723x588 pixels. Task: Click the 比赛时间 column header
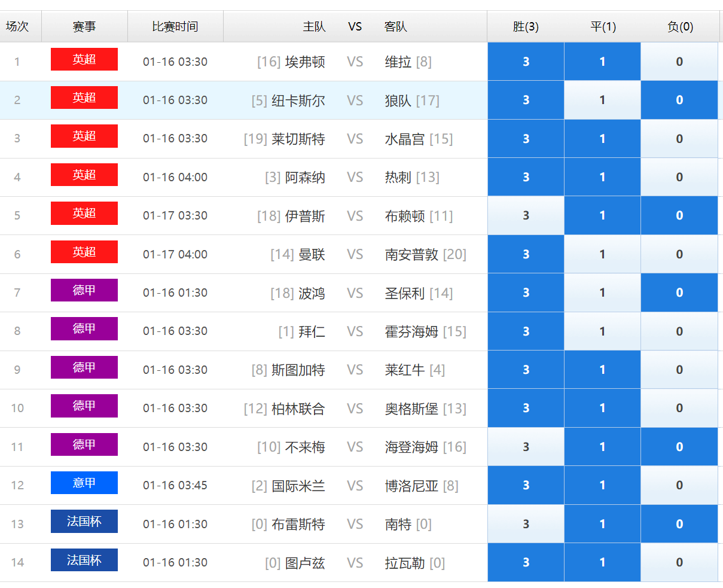(175, 26)
